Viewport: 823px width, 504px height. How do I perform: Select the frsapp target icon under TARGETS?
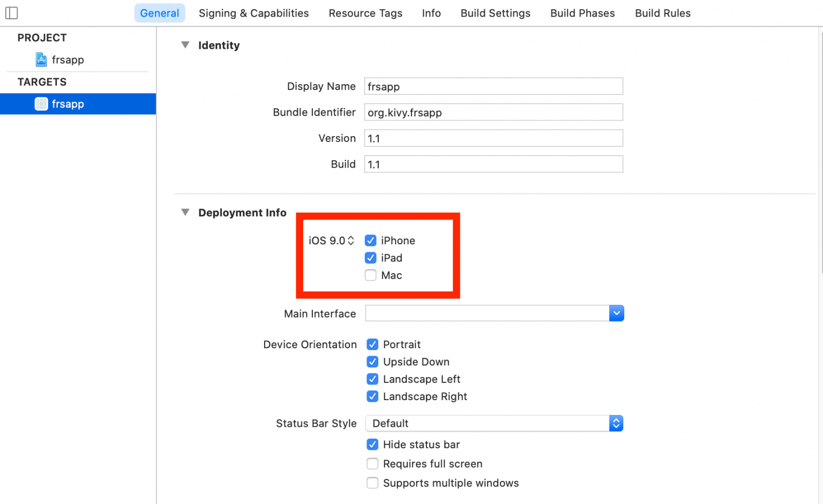tap(41, 103)
